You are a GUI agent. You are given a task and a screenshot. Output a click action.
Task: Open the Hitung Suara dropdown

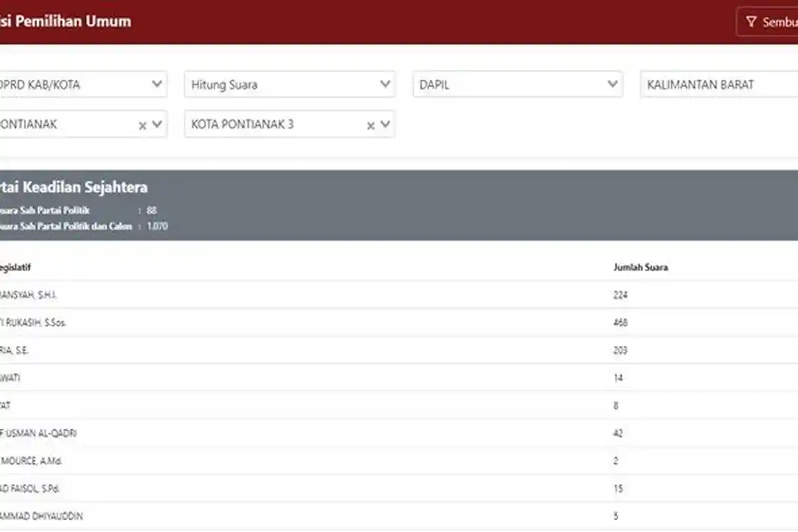coord(289,84)
